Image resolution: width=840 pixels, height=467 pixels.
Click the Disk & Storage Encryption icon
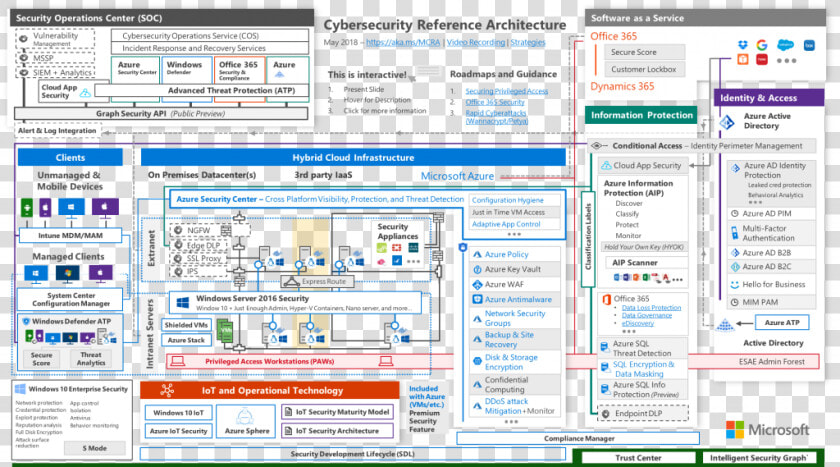coord(477,361)
